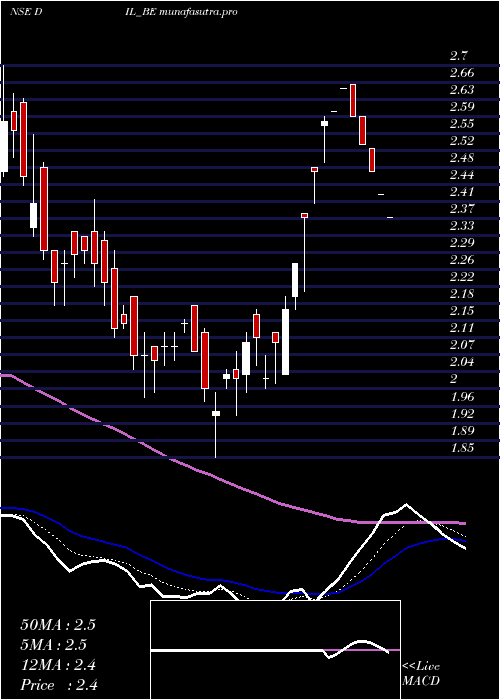This screenshot has width=500, height=700.
Task: Click the <<Live label
Action: click(421, 667)
